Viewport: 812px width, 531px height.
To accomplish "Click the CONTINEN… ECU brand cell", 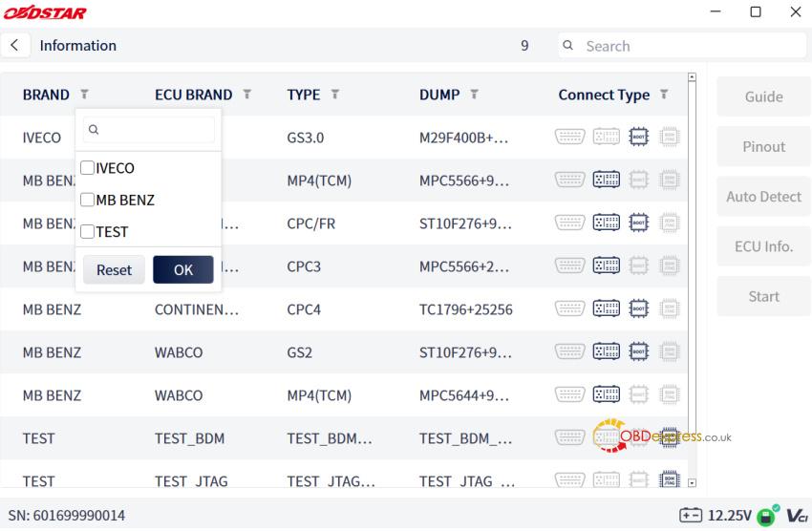I will click(x=197, y=309).
